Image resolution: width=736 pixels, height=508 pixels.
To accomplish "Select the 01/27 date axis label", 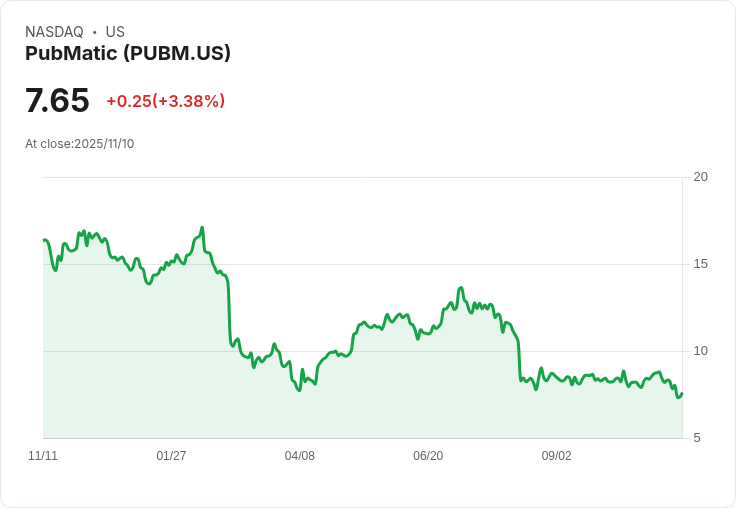I will 171,456.
